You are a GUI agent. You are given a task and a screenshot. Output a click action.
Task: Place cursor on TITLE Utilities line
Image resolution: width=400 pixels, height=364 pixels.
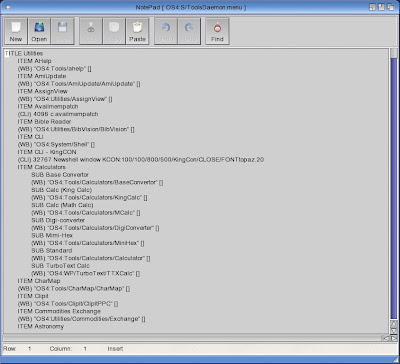point(24,53)
